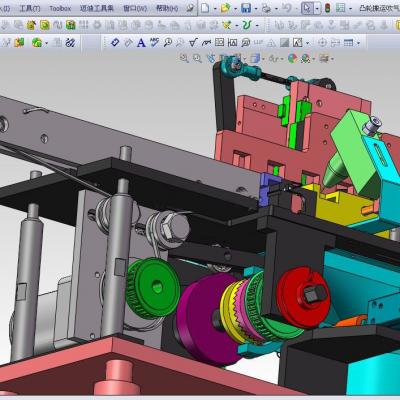Click the Save floppy disk icon

click(246, 8)
